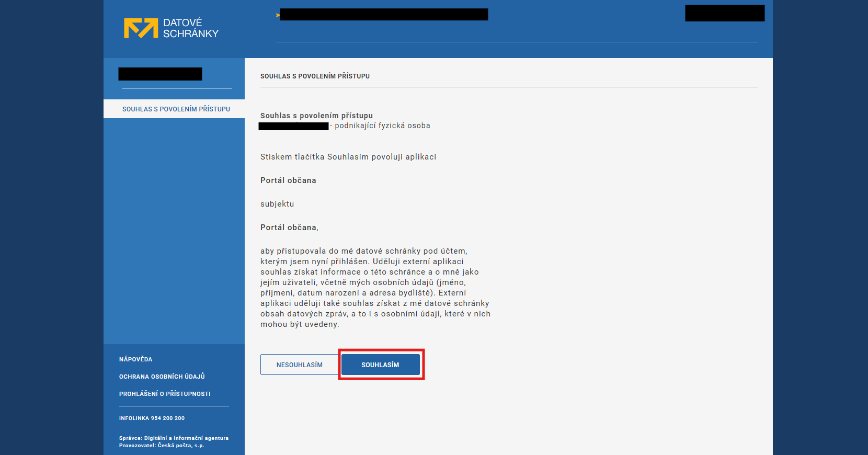Click the uppercase page heading above the divider
The height and width of the screenshot is (455, 868).
[315, 76]
